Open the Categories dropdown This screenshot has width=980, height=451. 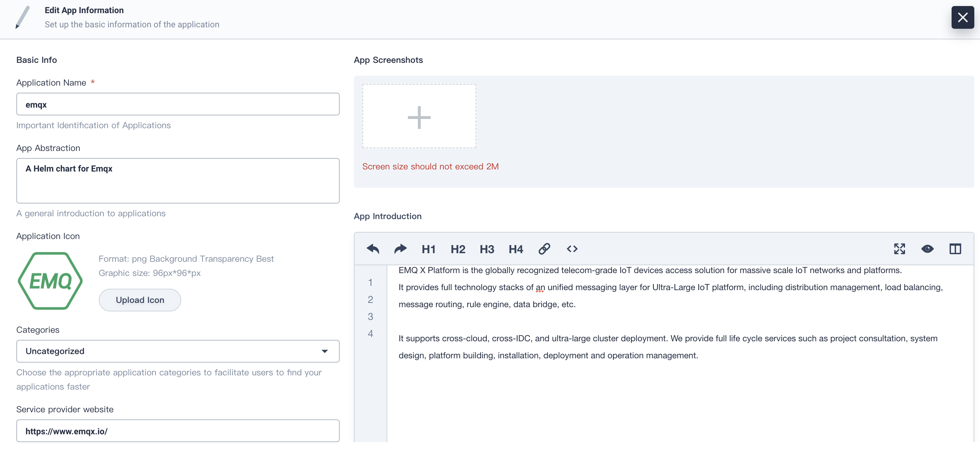178,351
